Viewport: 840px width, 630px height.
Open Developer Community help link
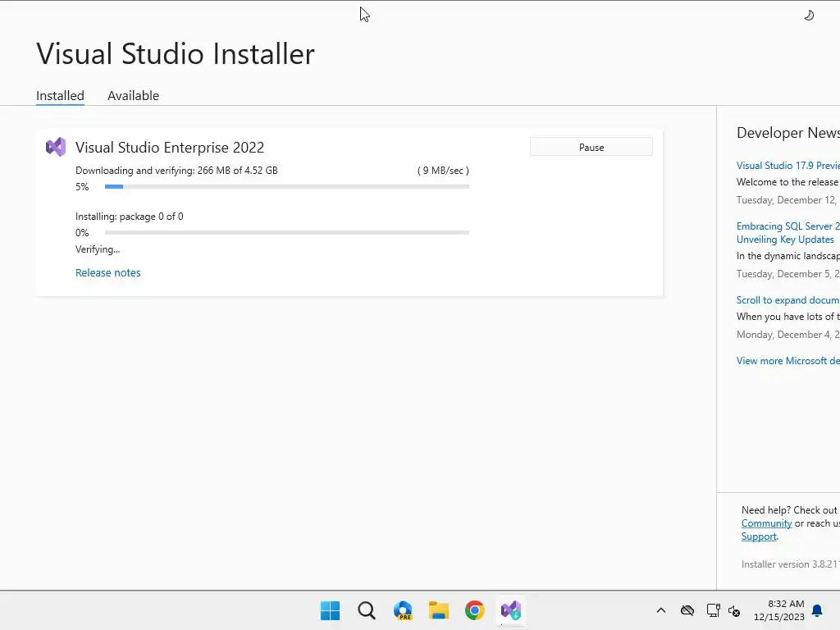click(x=767, y=523)
